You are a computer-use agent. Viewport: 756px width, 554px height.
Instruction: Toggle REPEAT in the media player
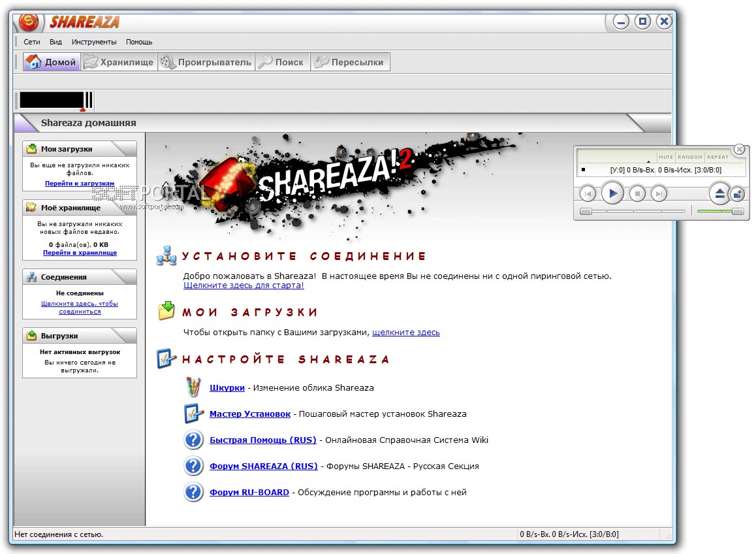(718, 157)
